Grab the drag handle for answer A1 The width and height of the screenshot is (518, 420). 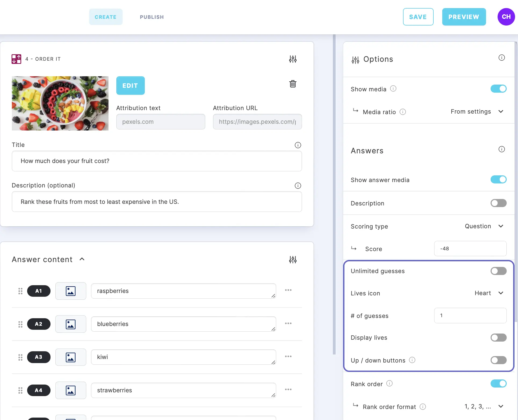point(20,291)
